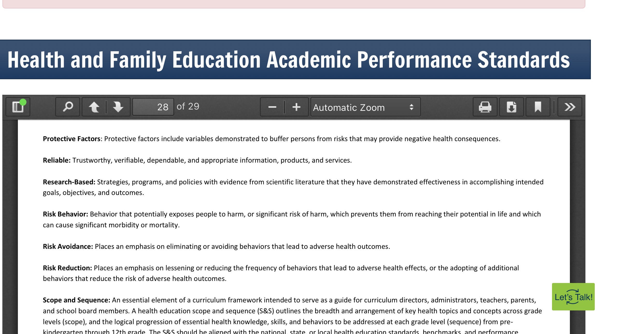
Task: Click the 'Research-Based:' term
Action: [x=69, y=182]
